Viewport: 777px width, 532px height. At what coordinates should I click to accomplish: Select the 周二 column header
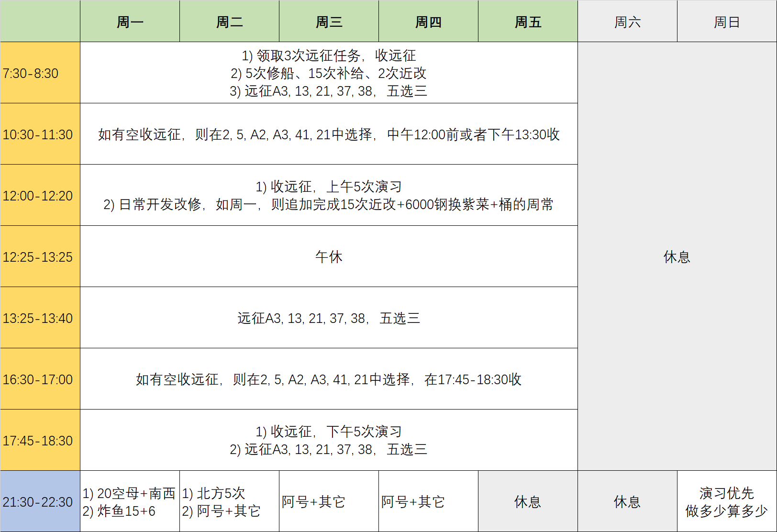tap(229, 21)
